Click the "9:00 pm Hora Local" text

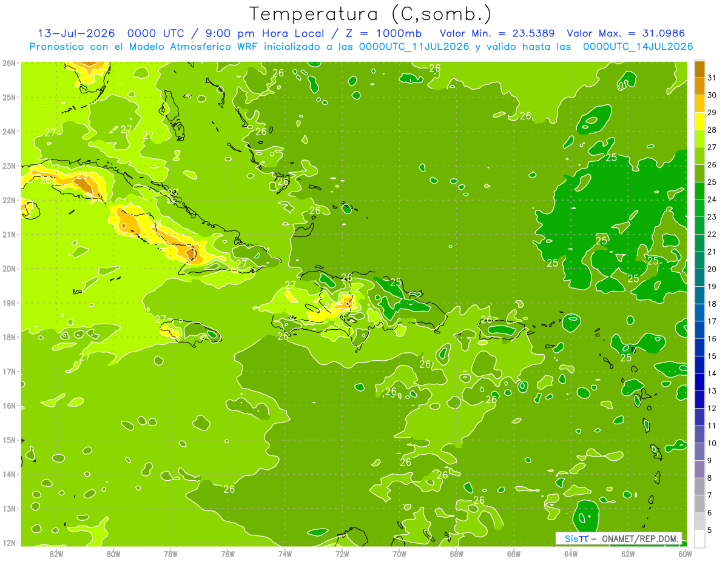[266, 33]
